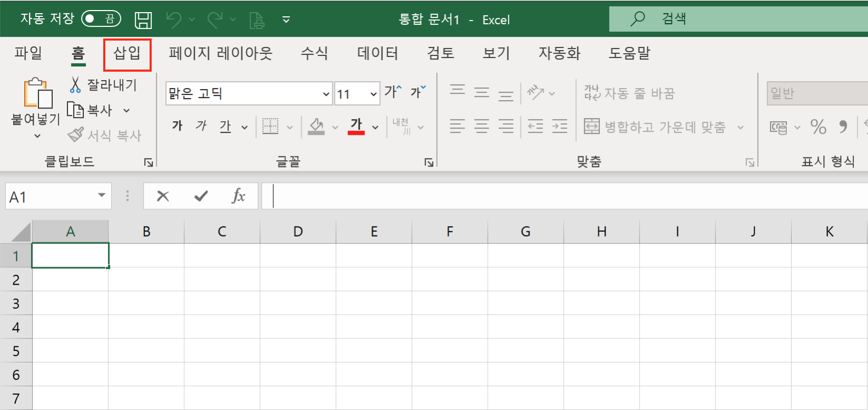
Task: Click the decrease font size icon
Action: click(x=418, y=92)
